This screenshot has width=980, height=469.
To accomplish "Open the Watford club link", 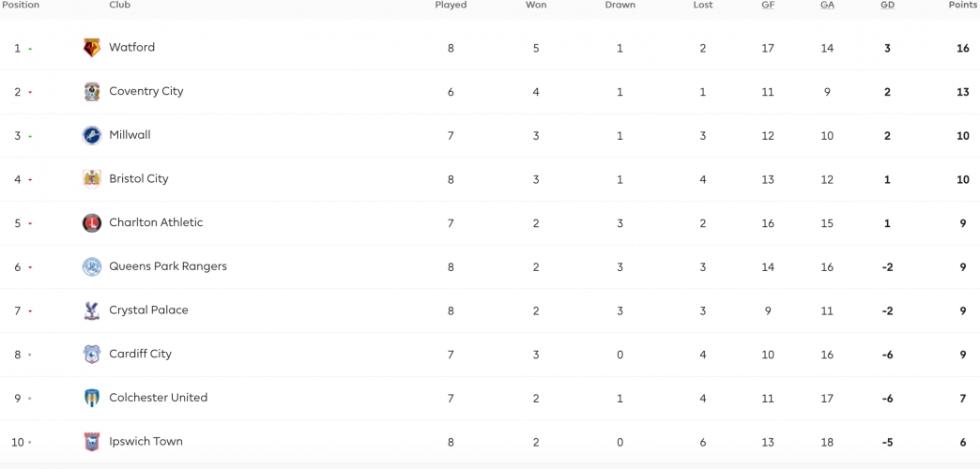I will click(x=131, y=48).
